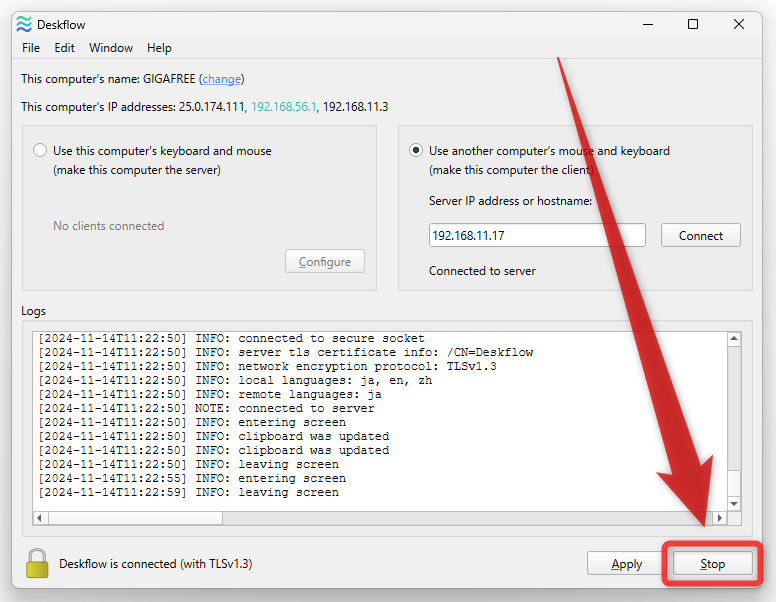Click the yellow padlock security icon
The height and width of the screenshot is (602, 776).
click(37, 563)
